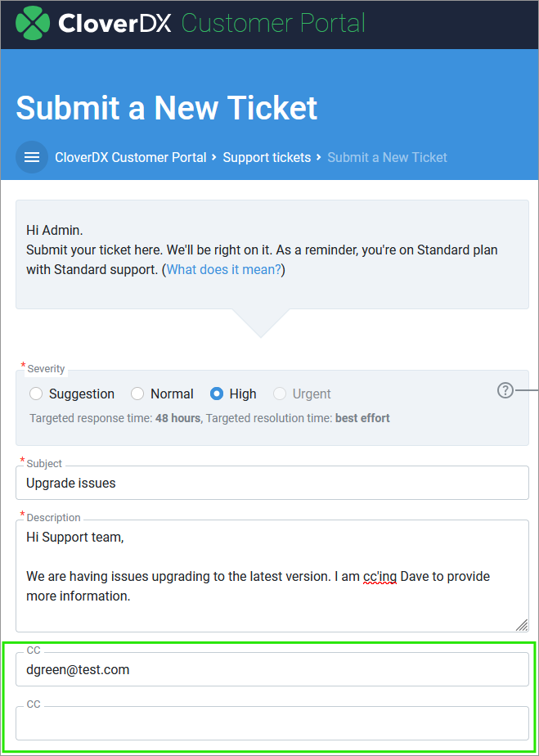Go to Support tickets breadcrumb

267,157
